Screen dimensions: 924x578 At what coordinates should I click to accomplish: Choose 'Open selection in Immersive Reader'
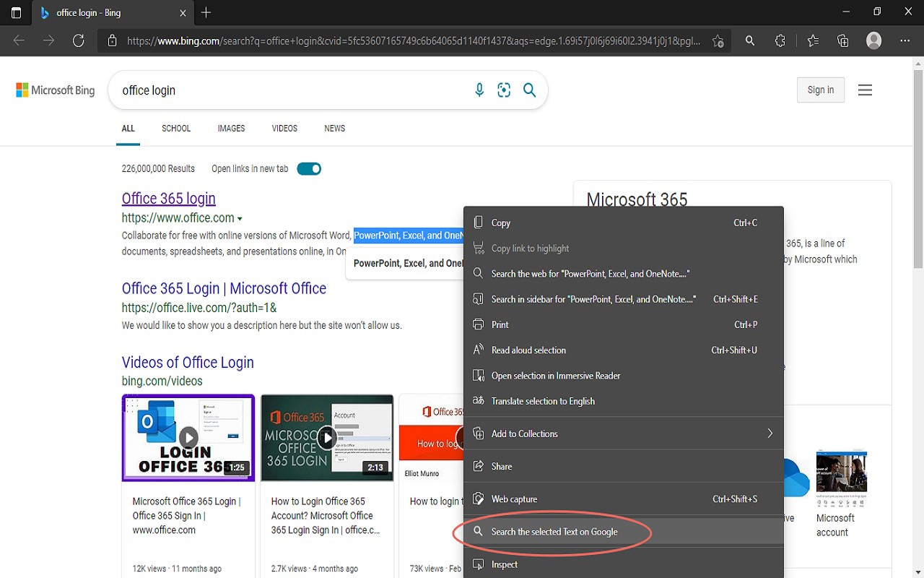[x=624, y=376]
